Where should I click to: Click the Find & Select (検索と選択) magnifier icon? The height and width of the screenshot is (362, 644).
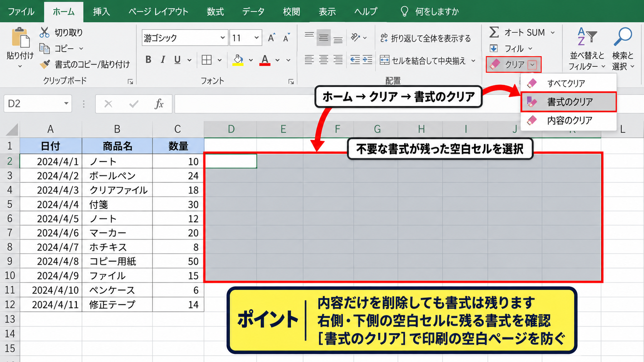[x=623, y=37]
